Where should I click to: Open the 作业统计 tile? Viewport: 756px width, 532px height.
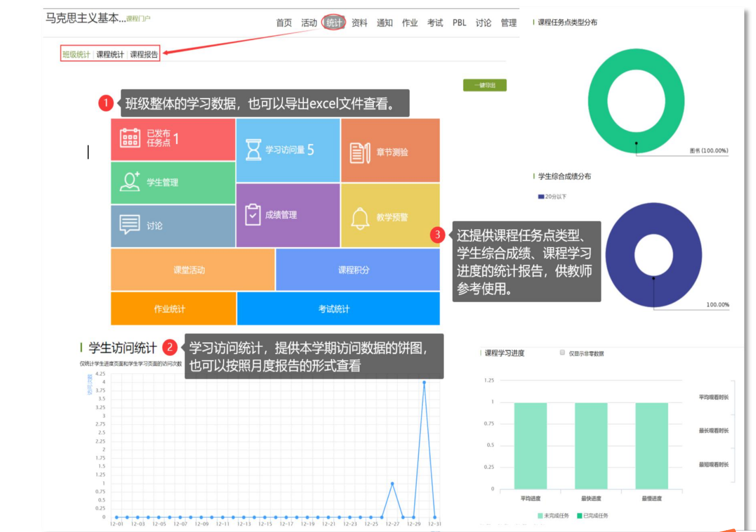[x=173, y=309]
